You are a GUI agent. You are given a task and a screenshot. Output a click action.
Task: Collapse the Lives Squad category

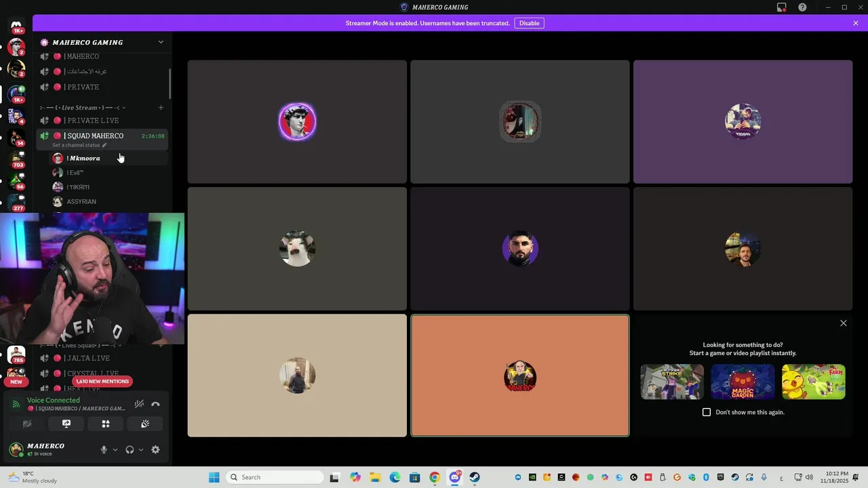point(81,346)
